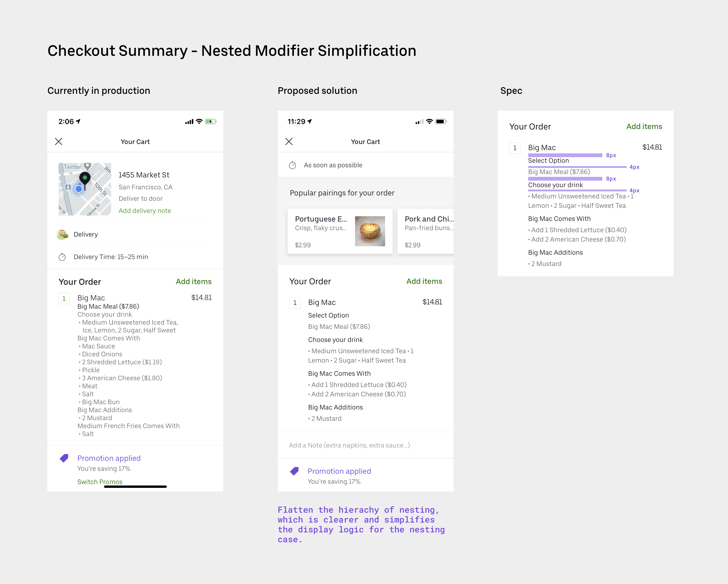Viewport: 728px width, 584px height.
Task: Close the cart in the production mockup
Action: pos(59,141)
